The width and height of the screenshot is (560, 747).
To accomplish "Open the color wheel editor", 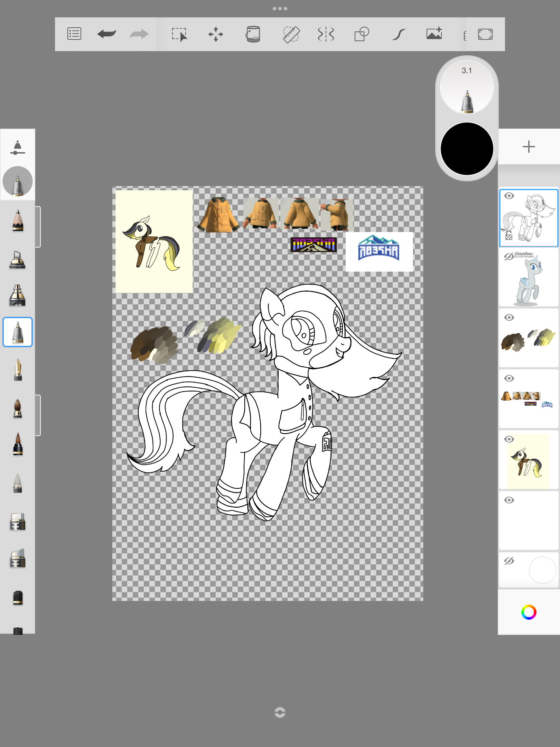I will tap(529, 612).
